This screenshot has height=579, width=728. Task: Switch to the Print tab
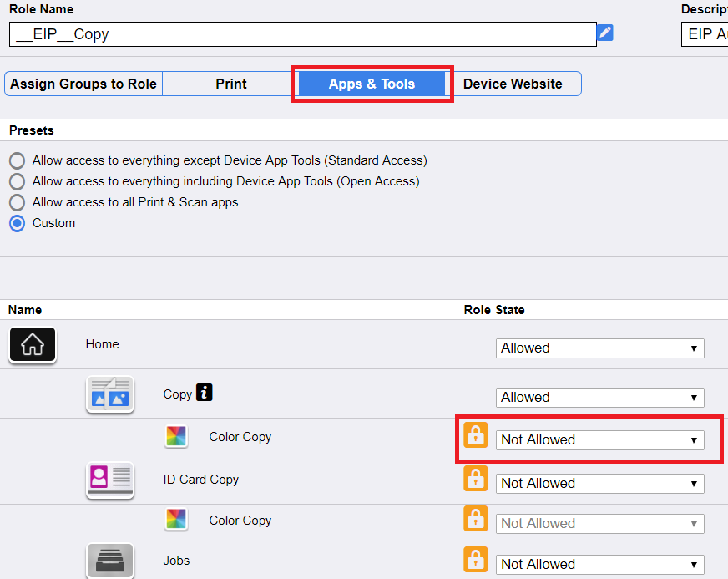click(231, 84)
